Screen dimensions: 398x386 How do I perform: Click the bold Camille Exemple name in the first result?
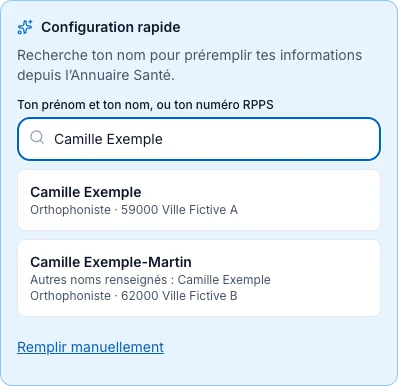[86, 192]
